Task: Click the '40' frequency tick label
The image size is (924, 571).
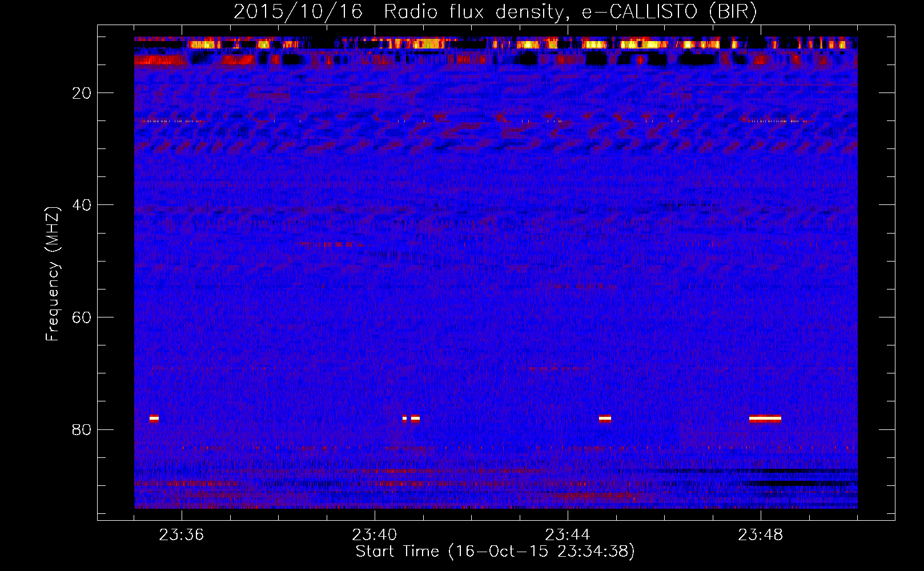Action: [82, 205]
